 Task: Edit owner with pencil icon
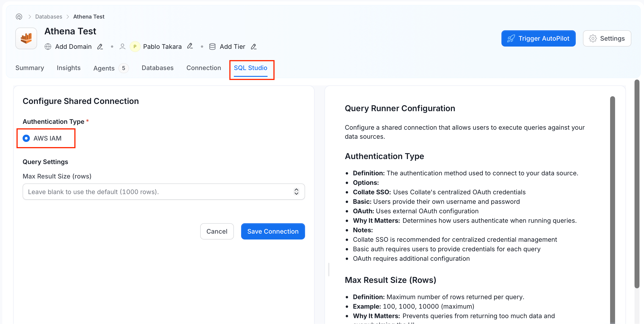tap(190, 46)
